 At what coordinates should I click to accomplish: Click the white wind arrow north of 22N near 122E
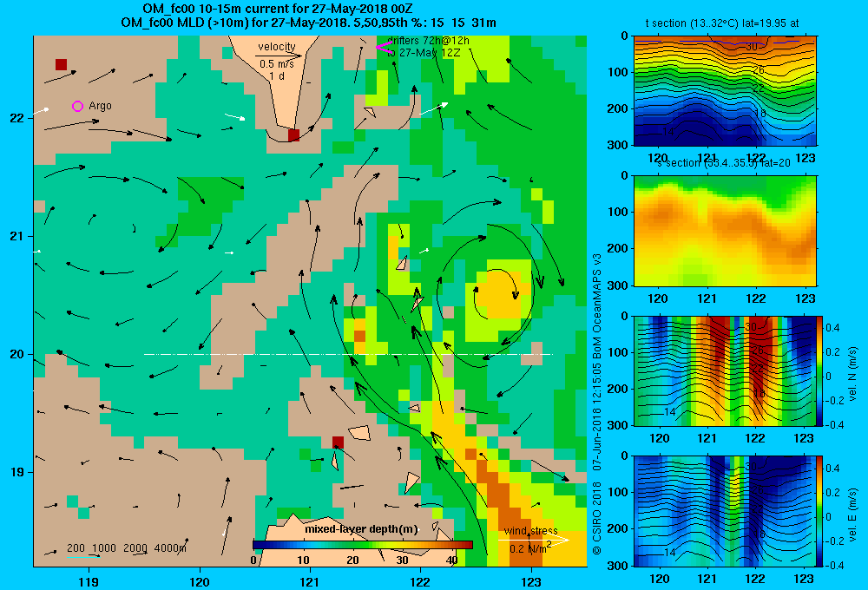tap(433, 108)
